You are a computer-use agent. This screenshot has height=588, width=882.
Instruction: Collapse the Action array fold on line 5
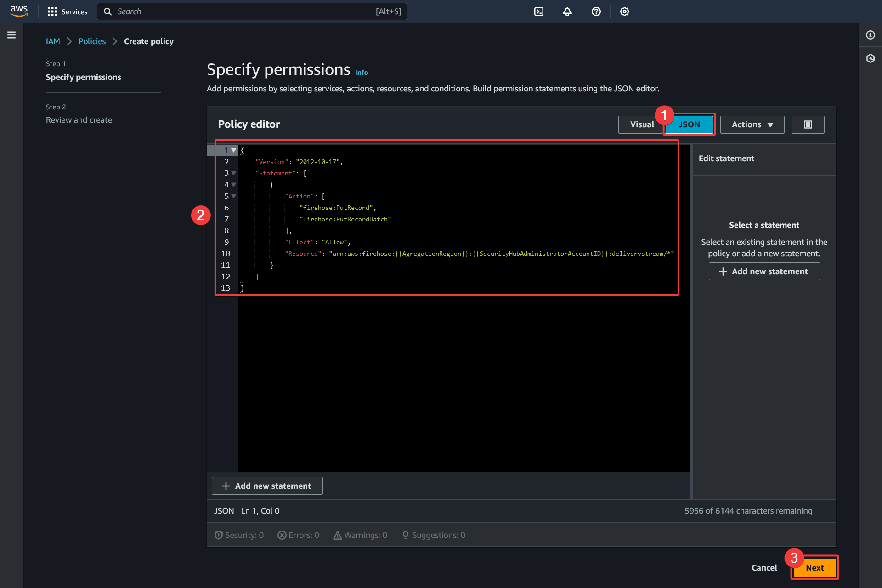(x=234, y=196)
